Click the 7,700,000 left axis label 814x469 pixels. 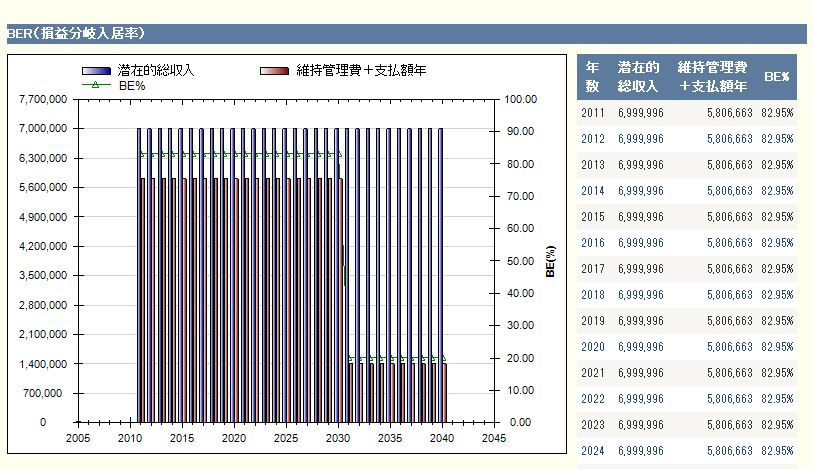43,100
